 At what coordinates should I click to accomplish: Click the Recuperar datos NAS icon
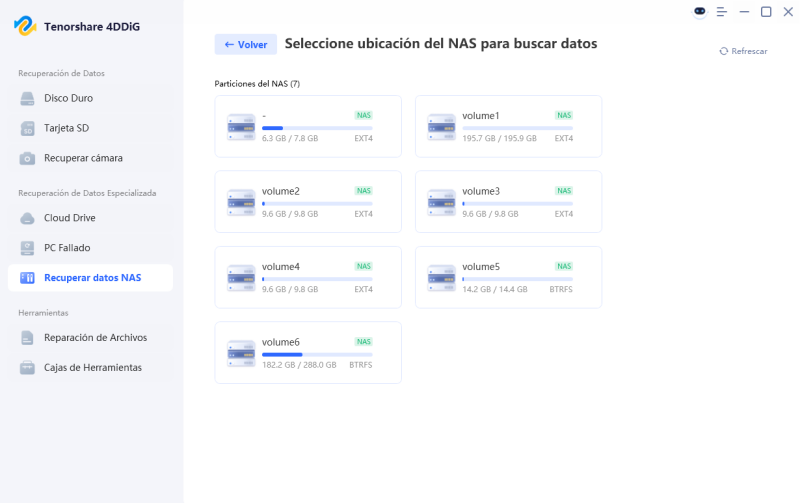point(28,278)
